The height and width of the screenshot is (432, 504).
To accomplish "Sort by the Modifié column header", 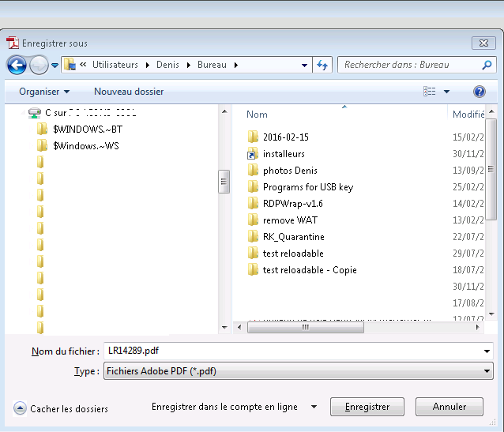I will [x=468, y=115].
